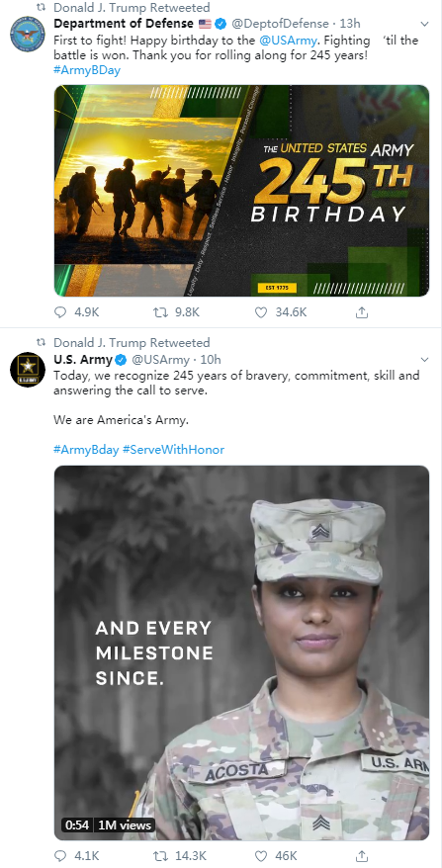Open the #ArmyBDay hashtag link
442x868 pixels.
click(x=87, y=70)
